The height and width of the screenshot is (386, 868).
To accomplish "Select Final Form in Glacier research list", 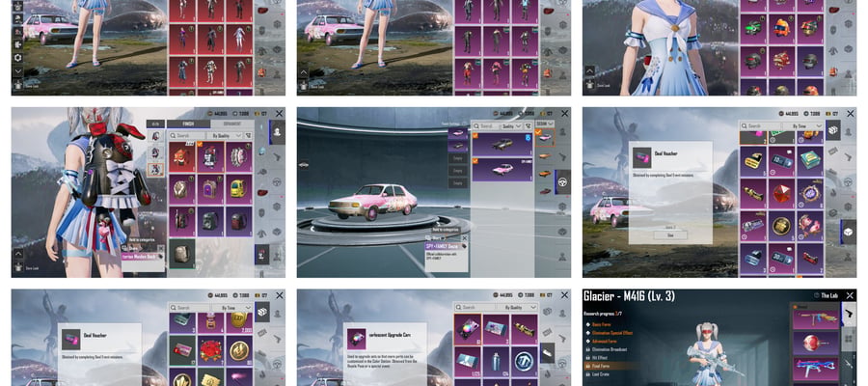I will point(601,366).
